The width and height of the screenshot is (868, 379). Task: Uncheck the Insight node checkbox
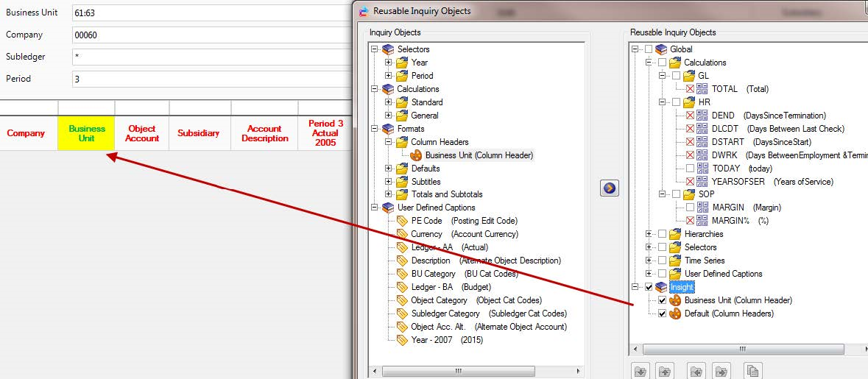(649, 287)
